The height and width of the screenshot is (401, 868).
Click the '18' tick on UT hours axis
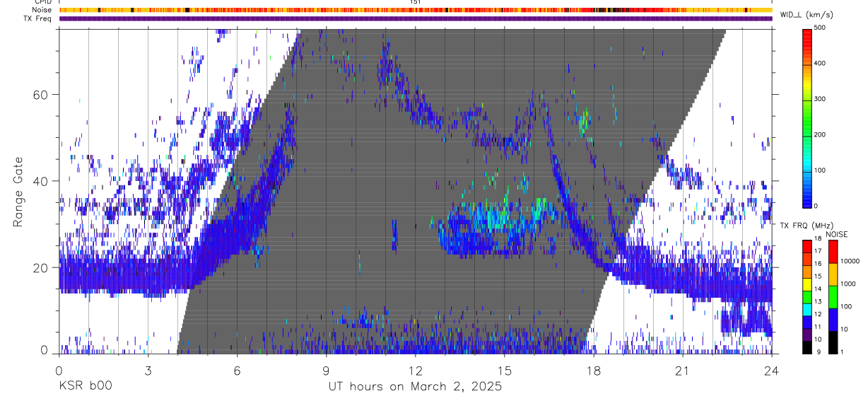(x=593, y=371)
